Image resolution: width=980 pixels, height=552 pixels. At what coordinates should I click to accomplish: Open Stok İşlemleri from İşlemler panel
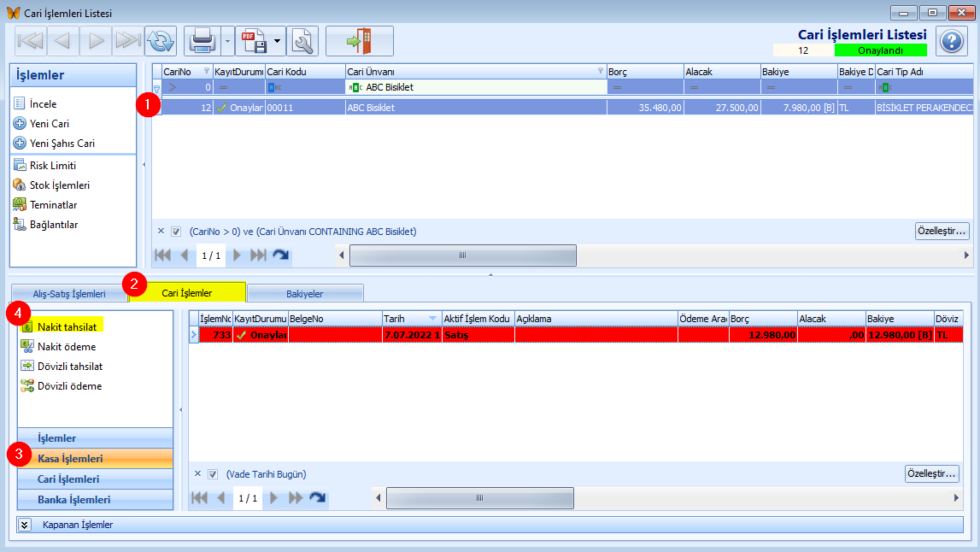click(59, 185)
